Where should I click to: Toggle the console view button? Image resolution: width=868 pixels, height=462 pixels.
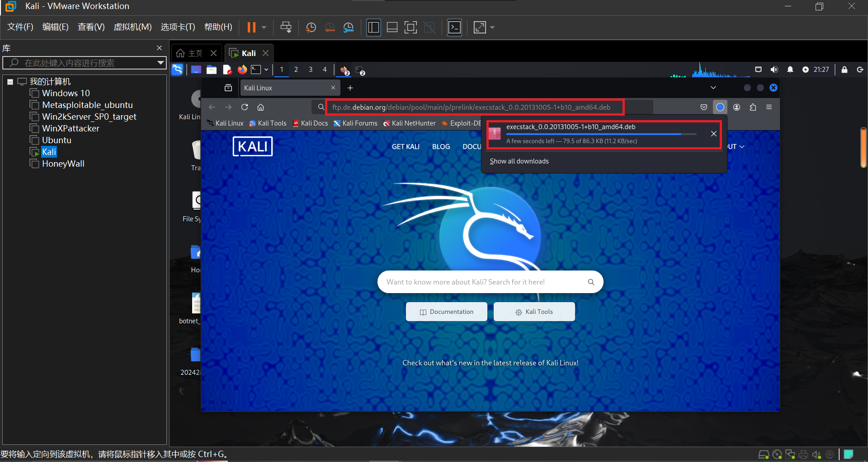[x=454, y=28]
